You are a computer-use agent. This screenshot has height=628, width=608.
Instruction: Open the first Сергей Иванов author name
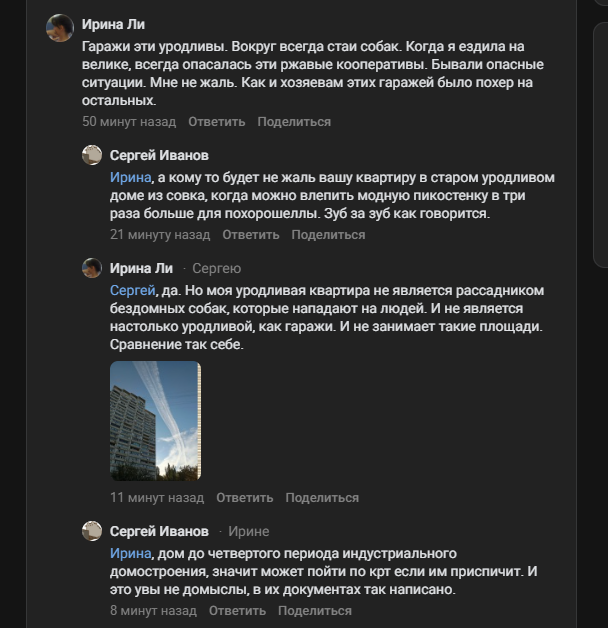[159, 155]
